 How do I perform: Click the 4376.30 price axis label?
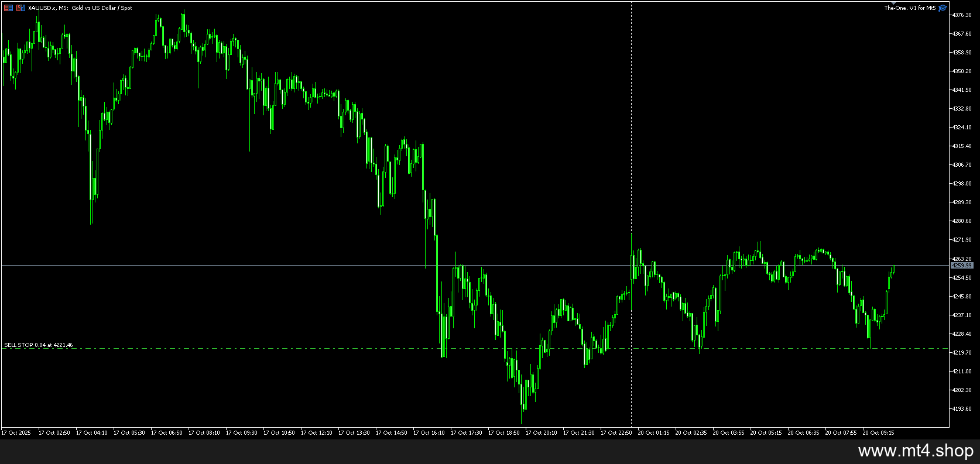point(962,15)
